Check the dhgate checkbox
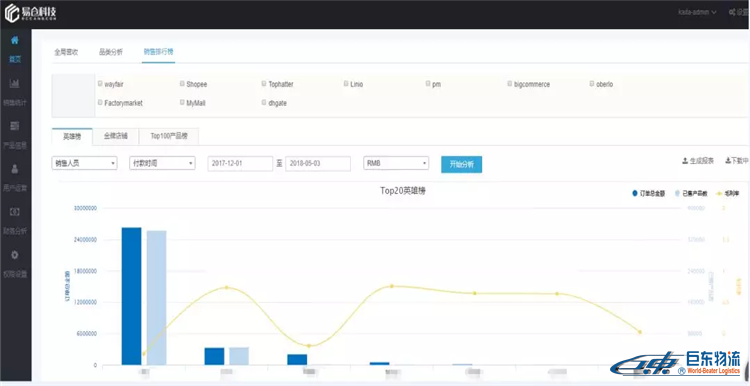This screenshot has height=386, width=750. (264, 102)
